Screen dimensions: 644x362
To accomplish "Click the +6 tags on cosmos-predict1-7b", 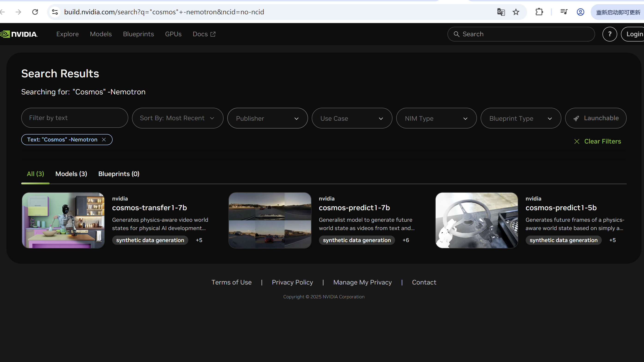I will pos(406,240).
